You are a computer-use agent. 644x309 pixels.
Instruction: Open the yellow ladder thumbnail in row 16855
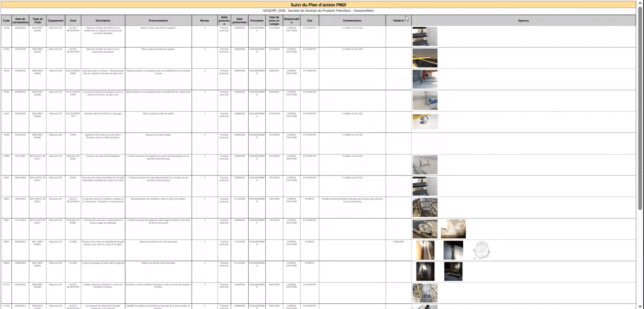coord(425,208)
